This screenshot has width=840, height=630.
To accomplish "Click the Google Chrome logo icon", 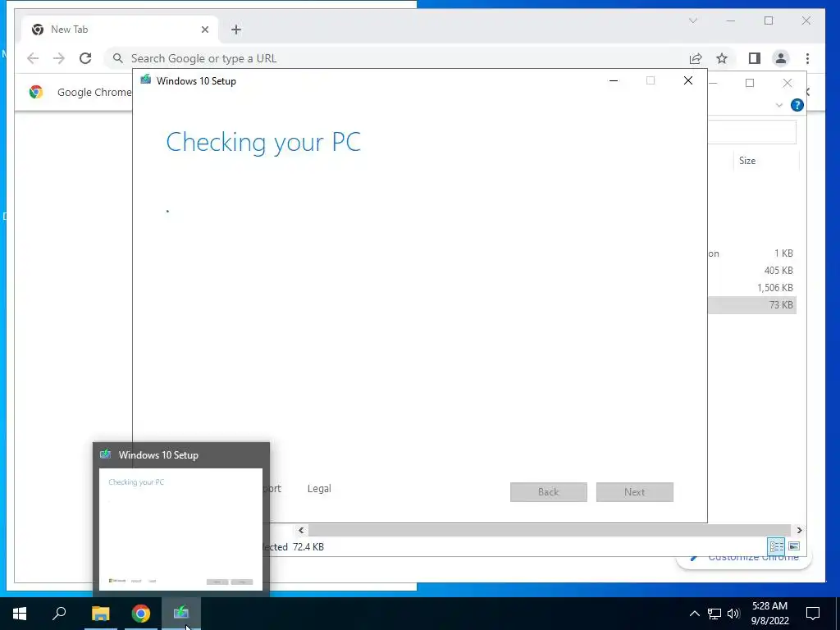I will point(36,92).
